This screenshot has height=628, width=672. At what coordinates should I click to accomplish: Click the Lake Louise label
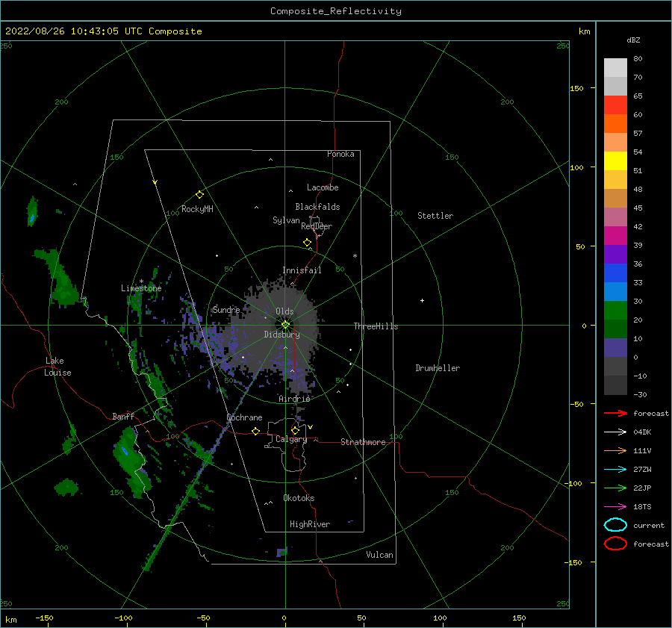coord(57,367)
